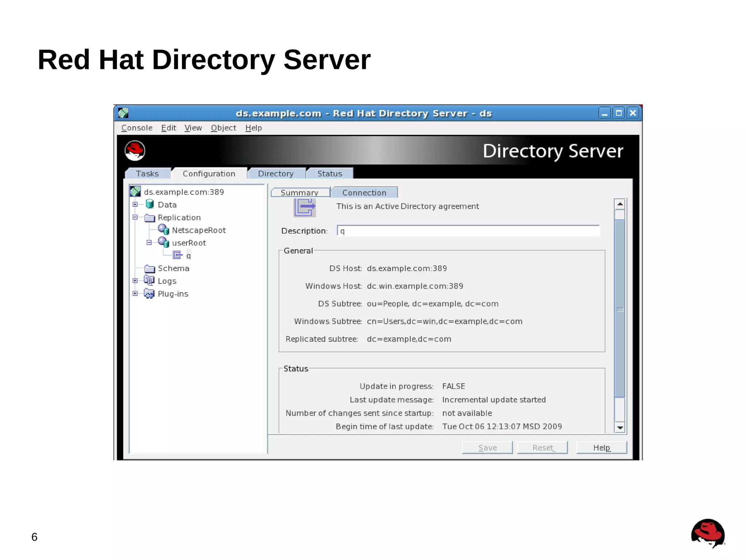
Task: Open the Console menu
Action: [137, 128]
